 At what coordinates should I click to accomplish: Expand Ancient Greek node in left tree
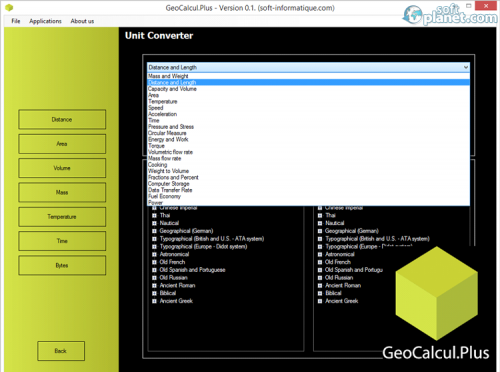pos(154,301)
